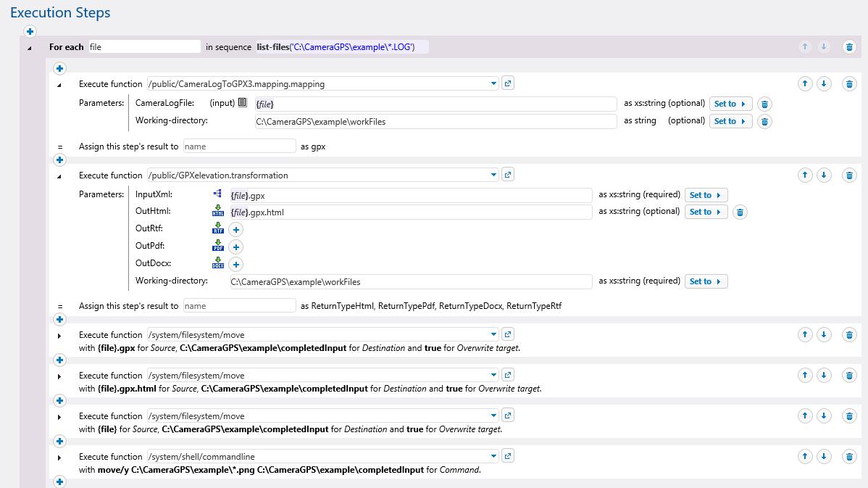Screen dimensions: 868x488
Task: Open the CameraLogToGPX3 function dropdown
Action: [493, 83]
